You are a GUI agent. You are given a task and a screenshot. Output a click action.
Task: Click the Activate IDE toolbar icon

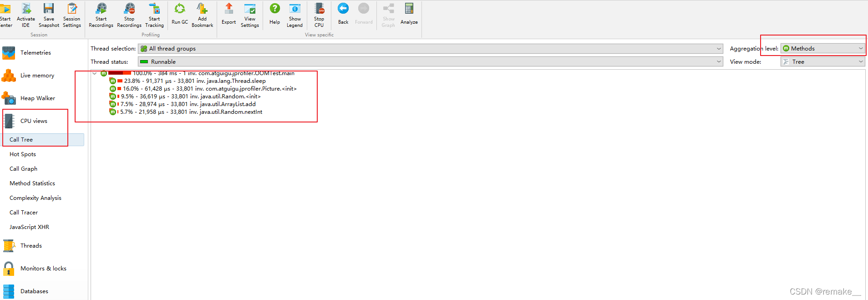click(x=26, y=15)
